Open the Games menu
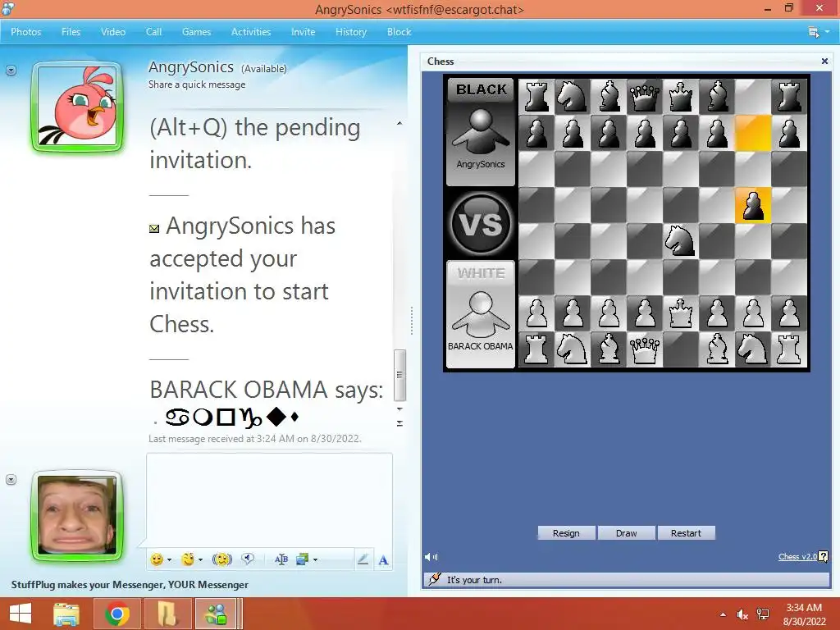 pyautogui.click(x=196, y=32)
